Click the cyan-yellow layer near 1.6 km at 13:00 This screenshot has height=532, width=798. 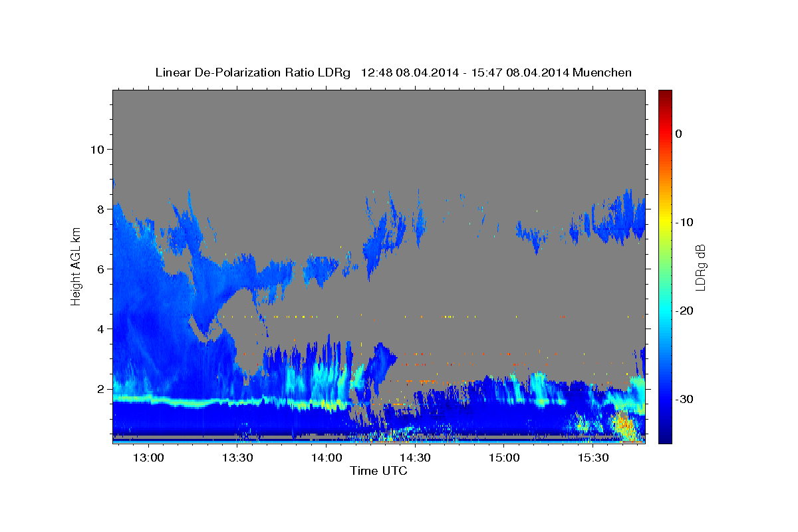[x=150, y=399]
